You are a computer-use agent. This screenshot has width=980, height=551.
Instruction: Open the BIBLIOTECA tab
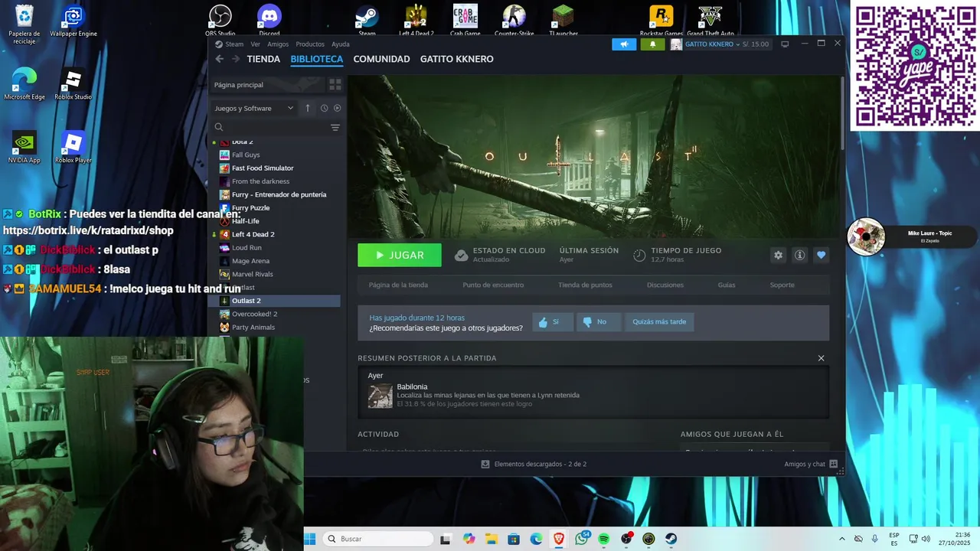[x=316, y=59]
